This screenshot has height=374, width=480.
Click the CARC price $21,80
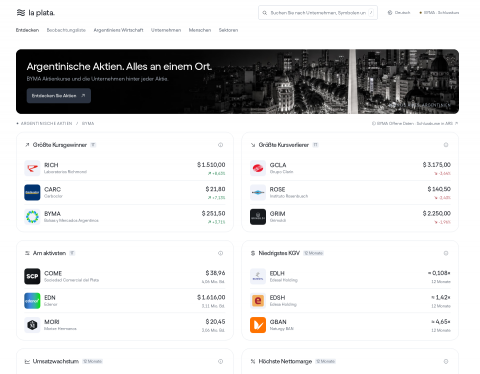coord(215,189)
